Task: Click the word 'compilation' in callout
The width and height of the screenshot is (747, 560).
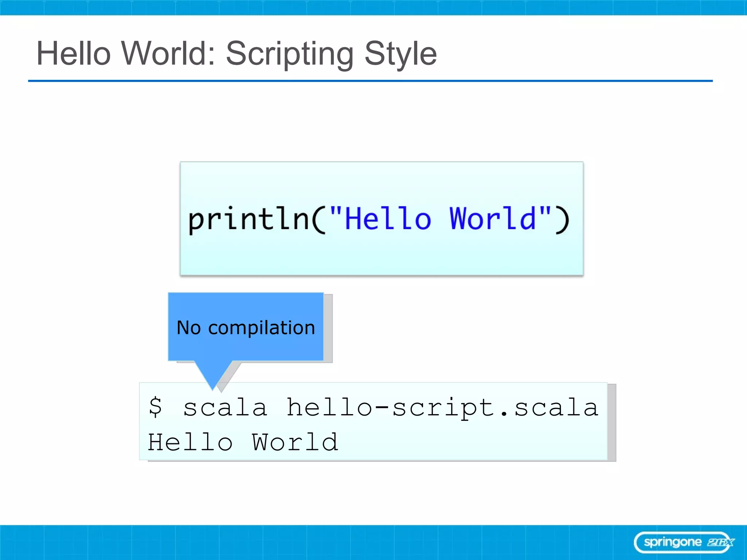Action: click(262, 327)
